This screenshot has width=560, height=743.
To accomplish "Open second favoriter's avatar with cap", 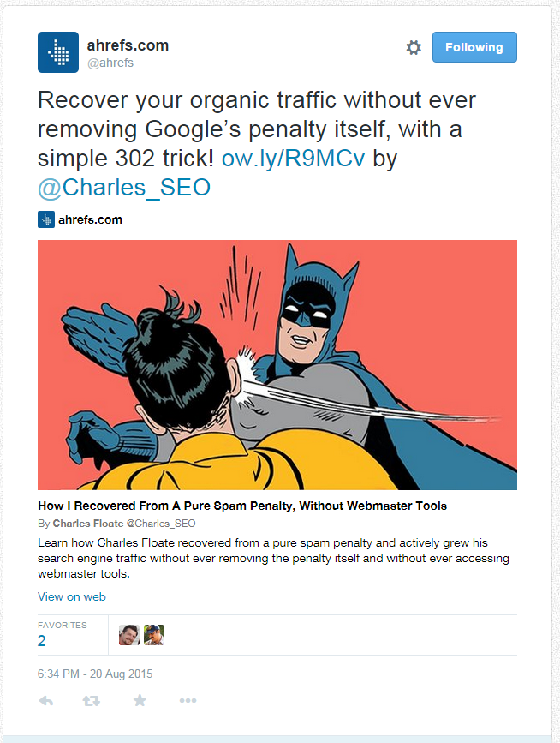I will pyautogui.click(x=154, y=635).
